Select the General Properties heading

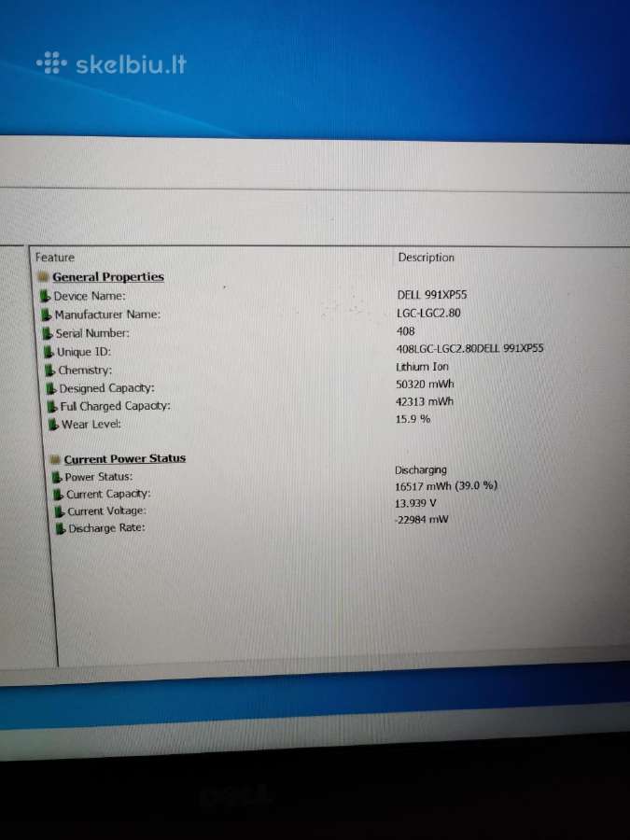[x=108, y=277]
